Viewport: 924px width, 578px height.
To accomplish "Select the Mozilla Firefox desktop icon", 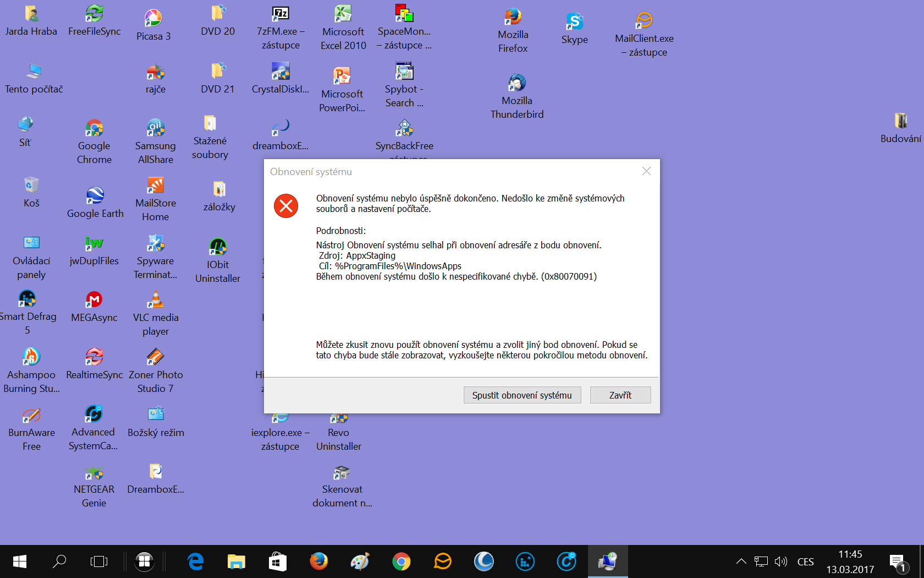I will [513, 31].
